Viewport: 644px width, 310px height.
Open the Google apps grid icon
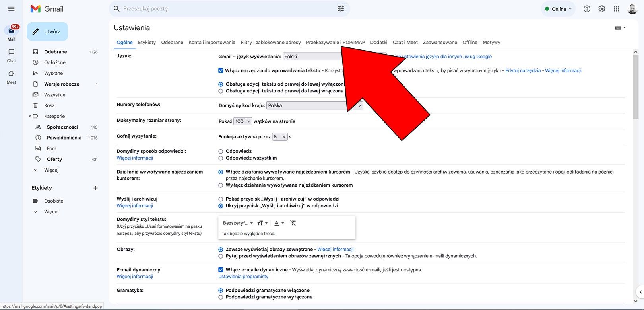click(x=617, y=9)
